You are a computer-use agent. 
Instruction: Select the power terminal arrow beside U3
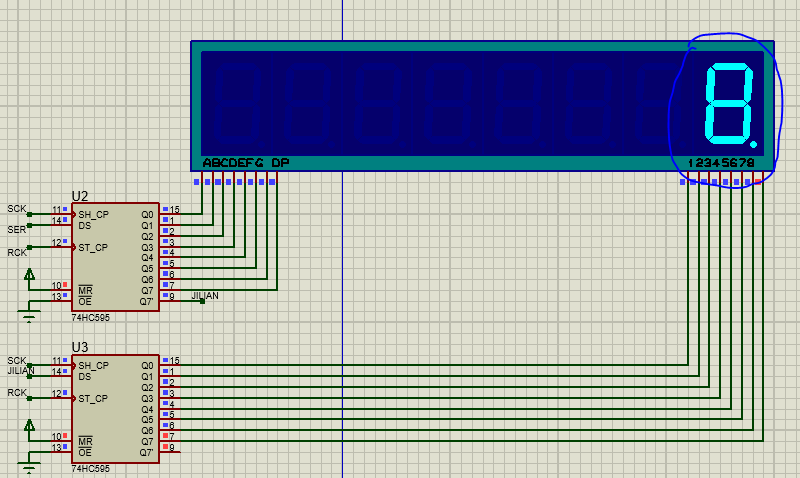[30, 425]
